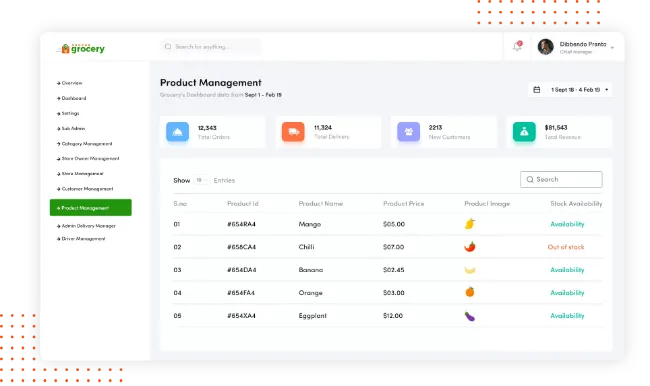Click the Banana product image
The image size is (650, 386).
[470, 270]
